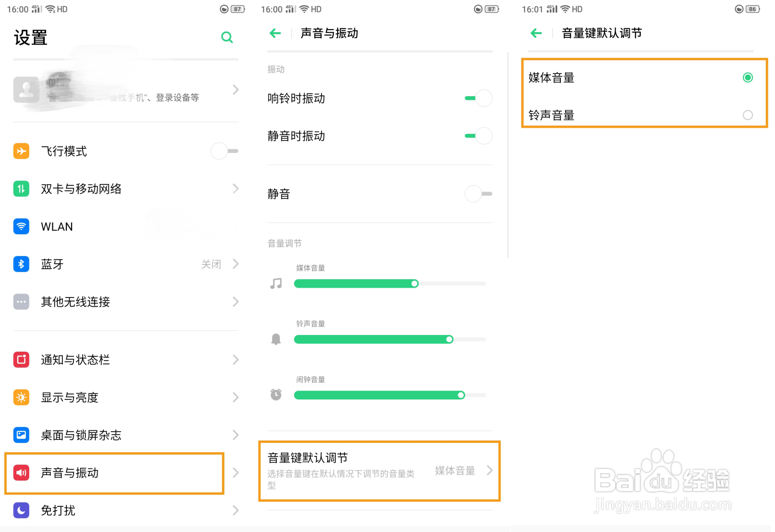This screenshot has width=775, height=532.
Task: Open 通知与状态栏 chevron
Action: pyautogui.click(x=236, y=359)
